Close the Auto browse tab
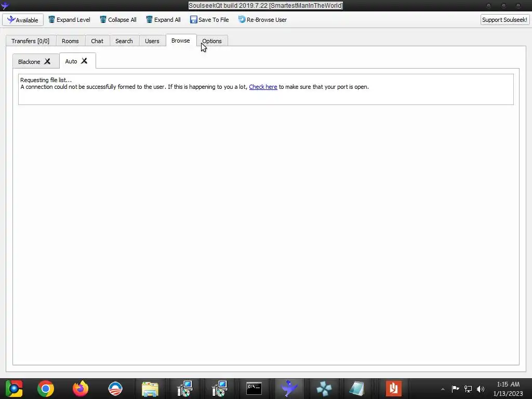Screen dimensions: 532x399 pyautogui.click(x=84, y=61)
